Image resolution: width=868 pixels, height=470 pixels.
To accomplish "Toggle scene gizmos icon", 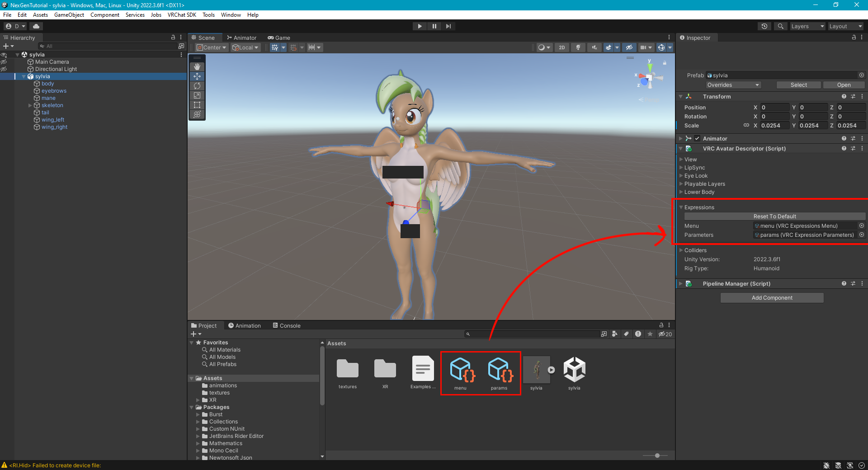I will click(661, 47).
